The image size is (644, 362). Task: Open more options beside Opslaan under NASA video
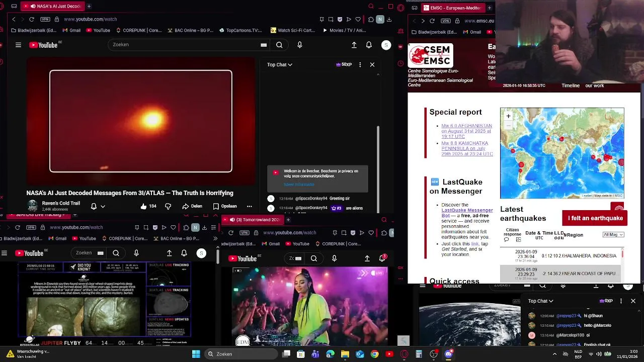click(249, 206)
